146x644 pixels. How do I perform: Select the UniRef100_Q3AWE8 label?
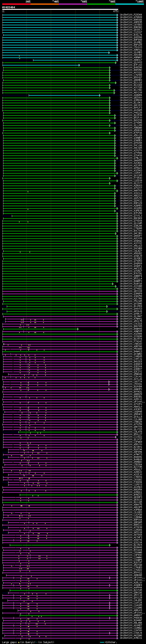[x=131, y=138]
